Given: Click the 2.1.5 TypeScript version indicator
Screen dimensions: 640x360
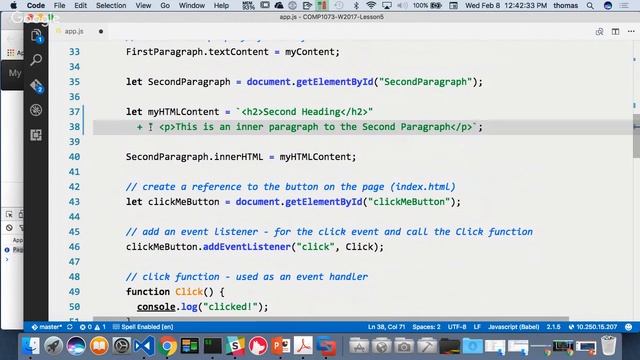Looking at the screenshot, I should 553,327.
